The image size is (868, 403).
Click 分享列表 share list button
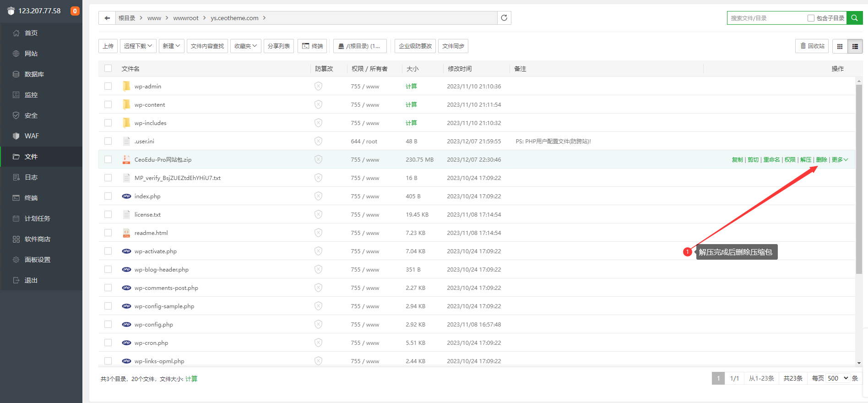click(279, 46)
